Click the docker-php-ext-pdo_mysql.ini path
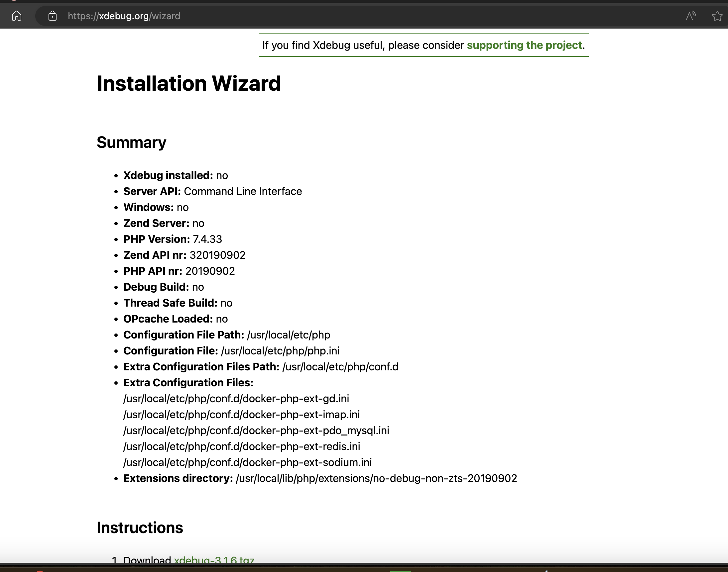This screenshot has width=728, height=572. (256, 430)
